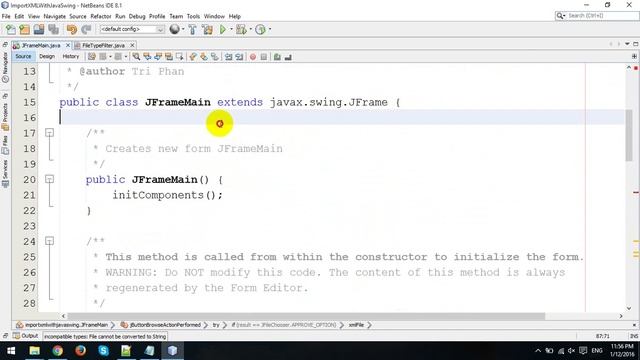The image size is (640, 360).
Task: Click the Undo arrow icon
Action: [x=72, y=29]
